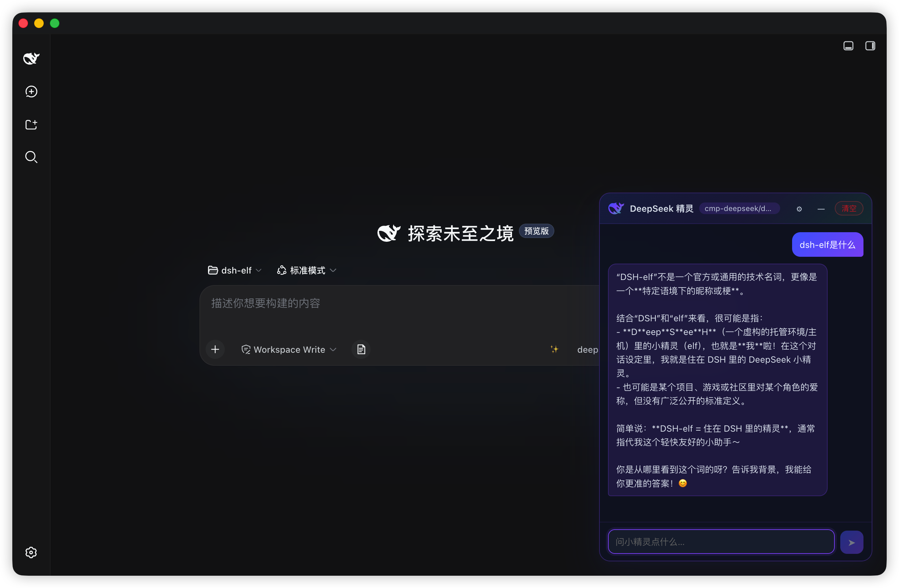Open settings gear at sidebar bottom

(31, 552)
